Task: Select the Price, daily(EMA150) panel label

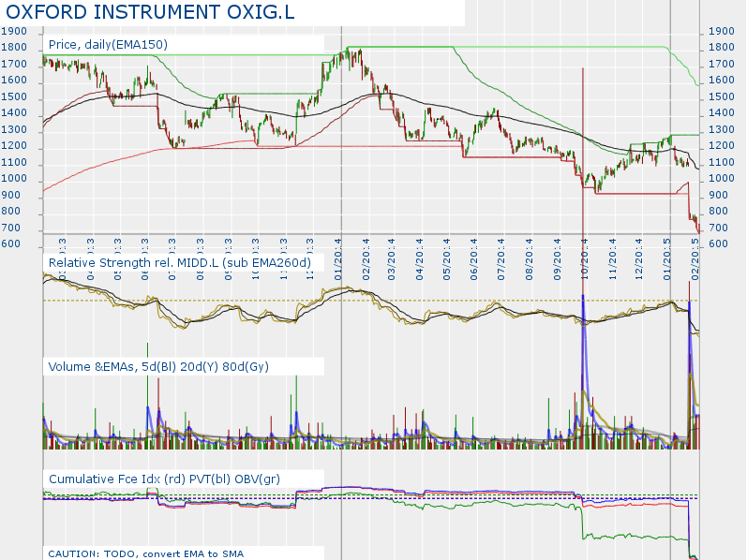Action: click(108, 45)
